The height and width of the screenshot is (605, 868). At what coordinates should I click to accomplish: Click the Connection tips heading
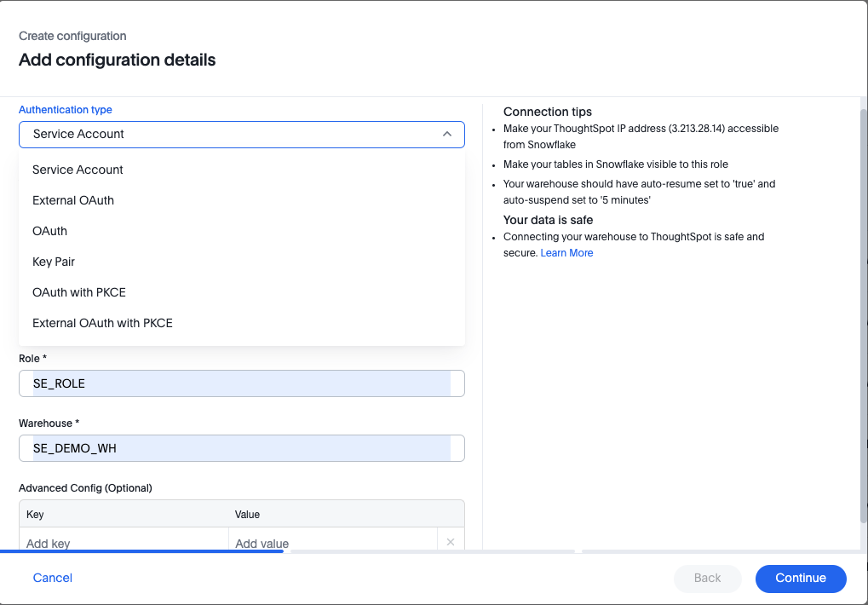point(548,112)
